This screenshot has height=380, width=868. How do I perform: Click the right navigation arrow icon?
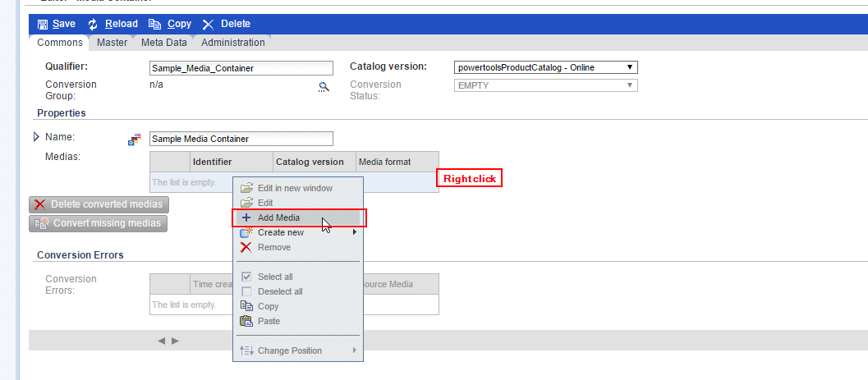click(175, 341)
